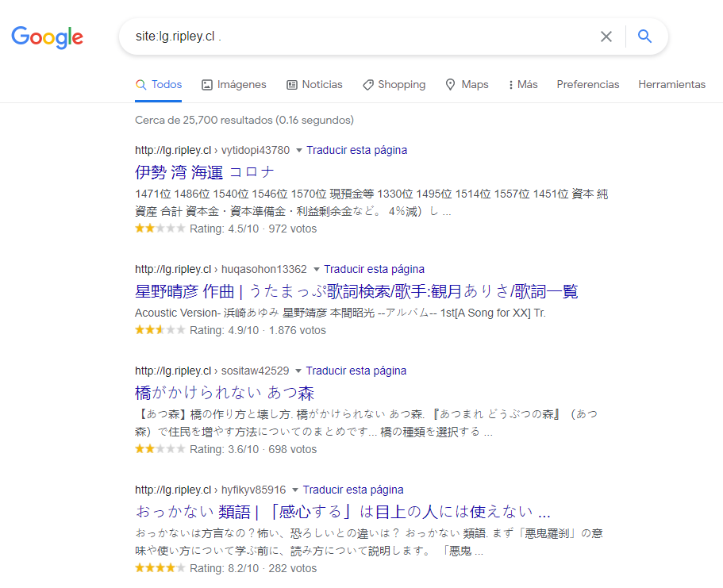The width and height of the screenshot is (723, 588).
Task: Click the Google logo
Action: [48, 37]
